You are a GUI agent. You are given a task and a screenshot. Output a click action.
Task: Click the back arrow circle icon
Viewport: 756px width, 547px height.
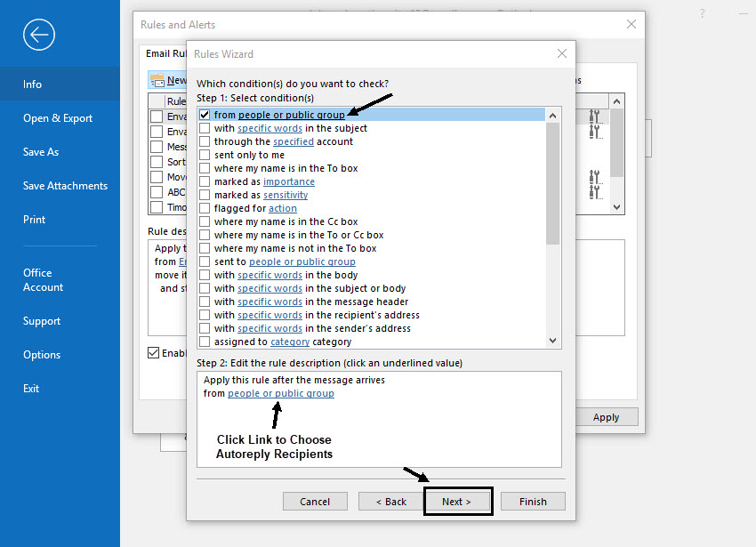[x=39, y=35]
